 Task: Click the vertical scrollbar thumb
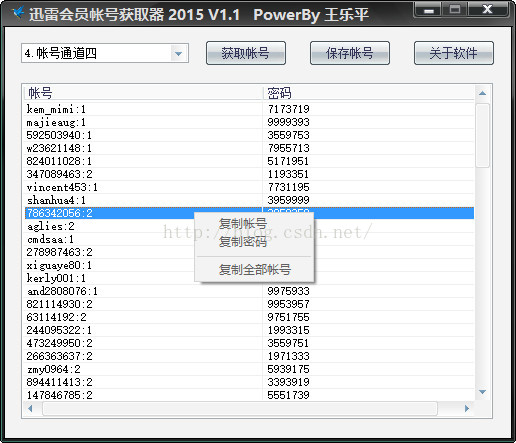[x=482, y=135]
